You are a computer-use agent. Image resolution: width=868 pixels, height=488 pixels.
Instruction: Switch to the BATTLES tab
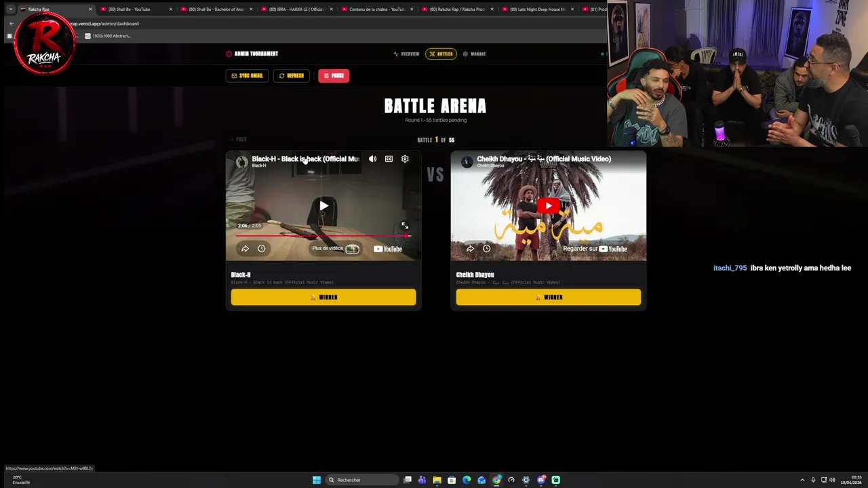click(441, 54)
